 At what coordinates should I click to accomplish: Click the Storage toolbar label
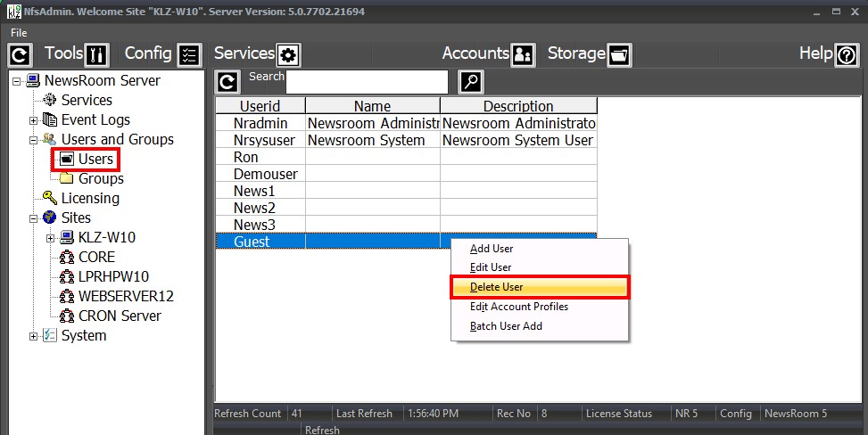[576, 53]
